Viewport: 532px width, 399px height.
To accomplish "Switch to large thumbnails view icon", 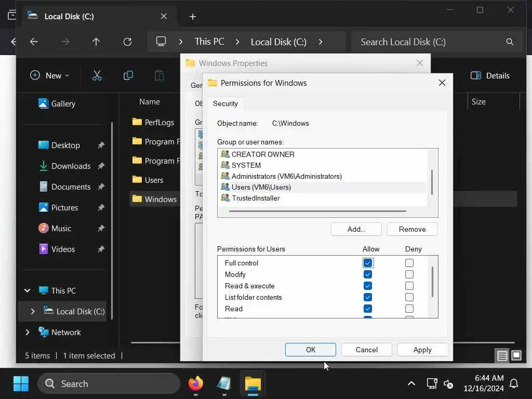I will tap(516, 355).
